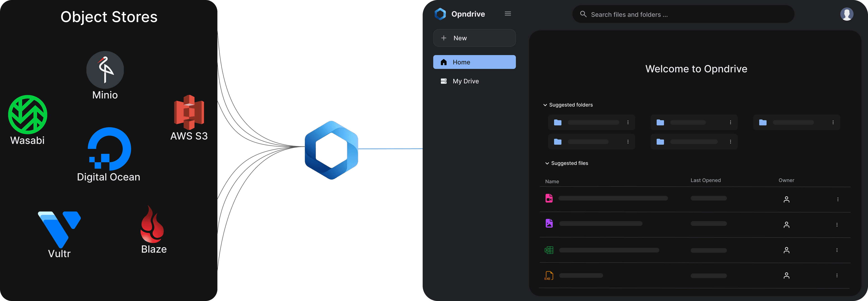Click the Wasabi green logo
Image resolution: width=868 pixels, height=301 pixels.
[x=28, y=114]
